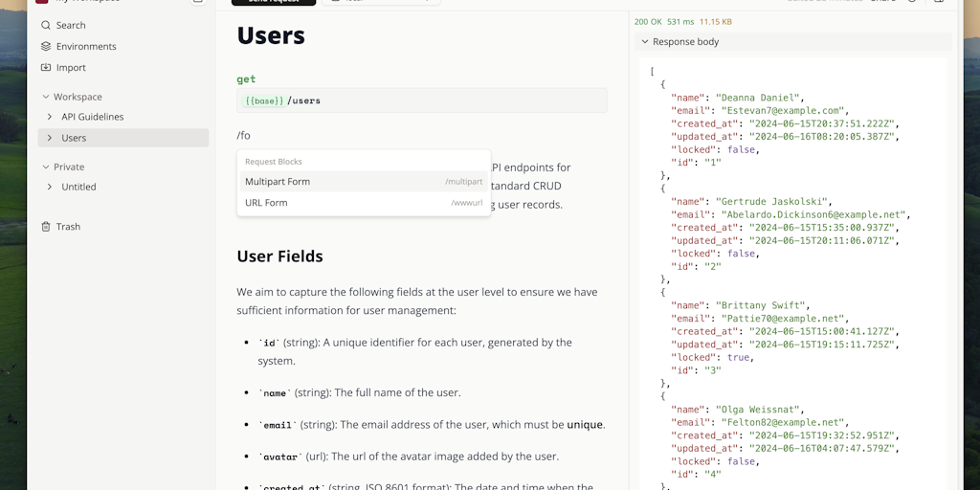Expand the Users page chevron
The image size is (980, 490).
50,138
